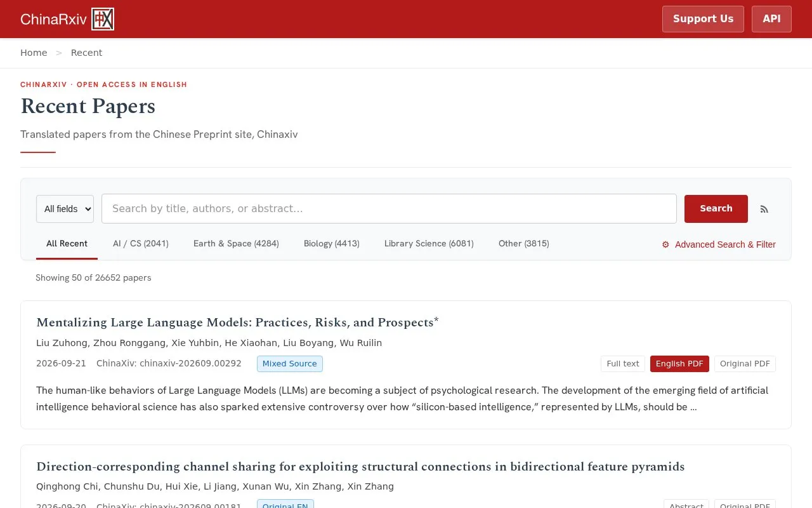Open the Biology (4413) tab

(x=332, y=244)
